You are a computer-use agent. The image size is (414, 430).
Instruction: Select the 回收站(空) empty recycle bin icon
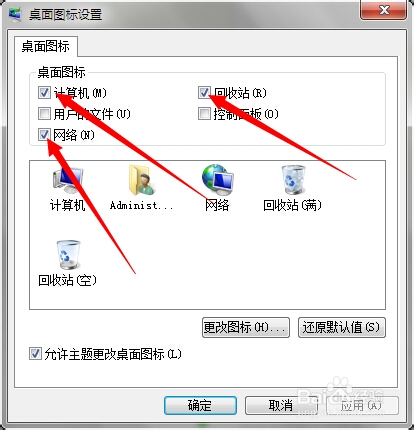pyautogui.click(x=68, y=255)
